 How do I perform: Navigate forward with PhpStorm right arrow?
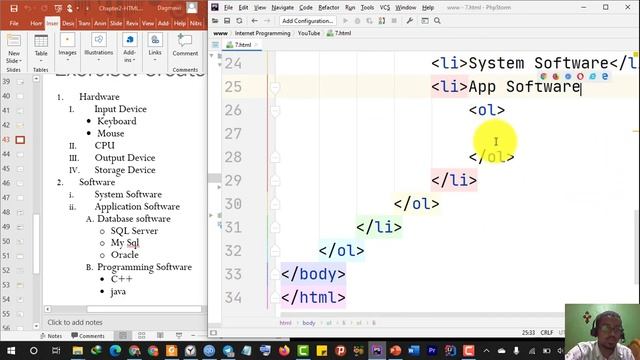pyautogui.click(x=267, y=21)
